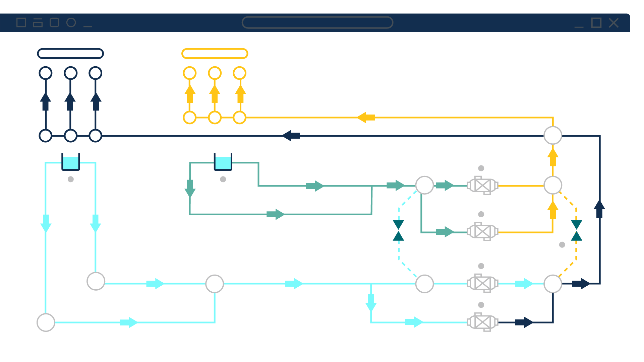Click the top pump icon on yellow line

click(482, 186)
